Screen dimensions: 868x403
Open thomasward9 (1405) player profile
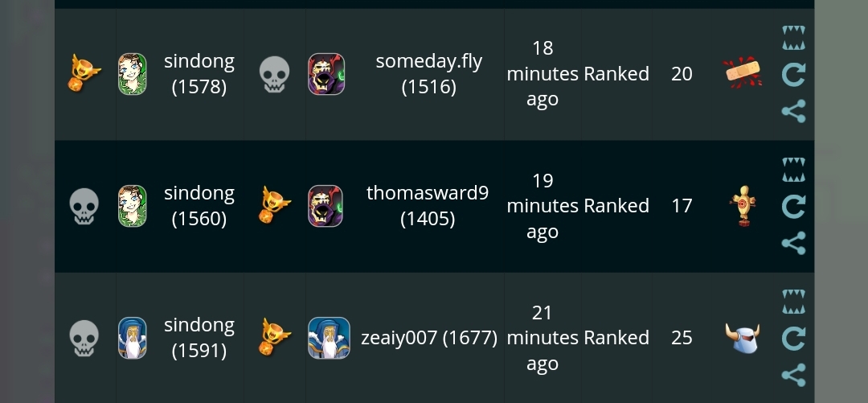pyautogui.click(x=428, y=206)
